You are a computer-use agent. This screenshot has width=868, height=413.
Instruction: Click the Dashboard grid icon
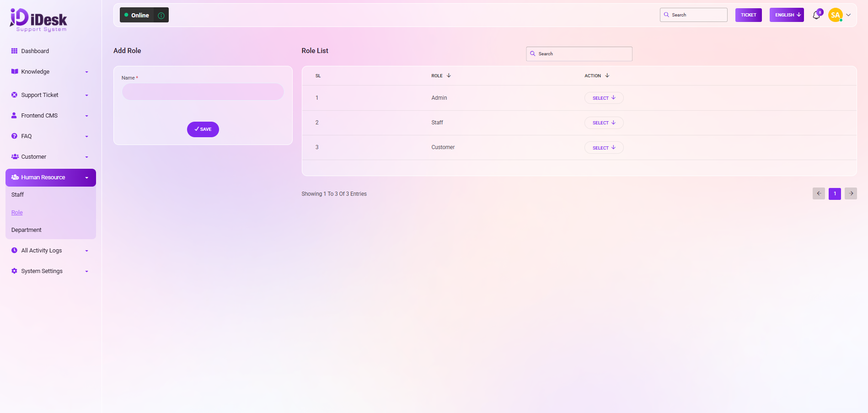coord(14,51)
